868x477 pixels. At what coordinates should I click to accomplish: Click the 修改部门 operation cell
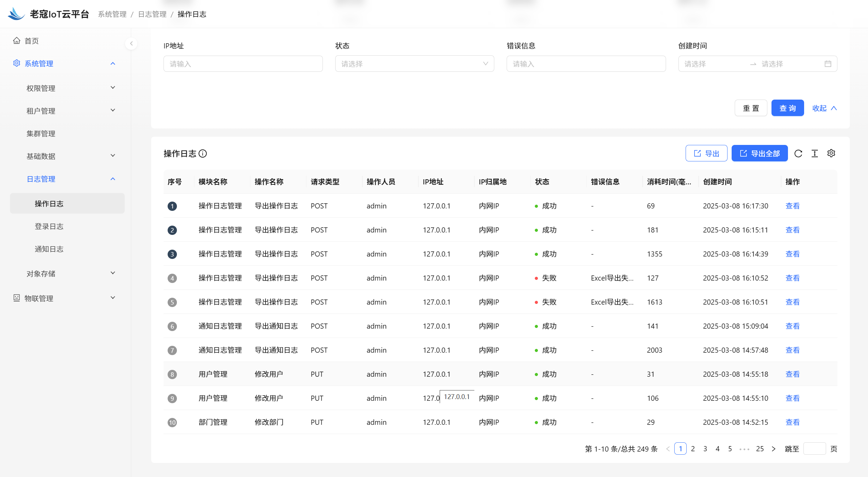tap(269, 422)
